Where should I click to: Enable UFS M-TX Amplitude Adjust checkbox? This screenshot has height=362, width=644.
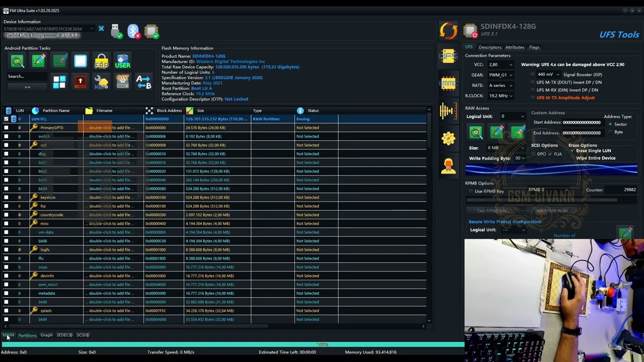533,98
